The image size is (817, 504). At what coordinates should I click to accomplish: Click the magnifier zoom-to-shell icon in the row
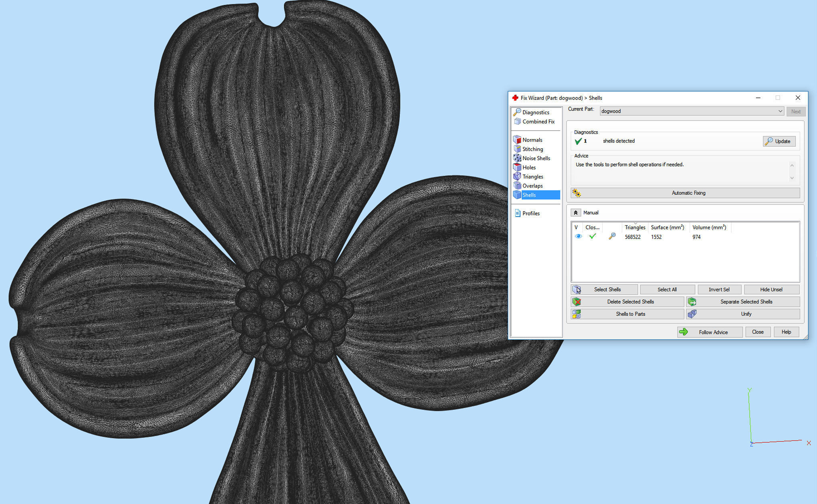click(x=612, y=237)
